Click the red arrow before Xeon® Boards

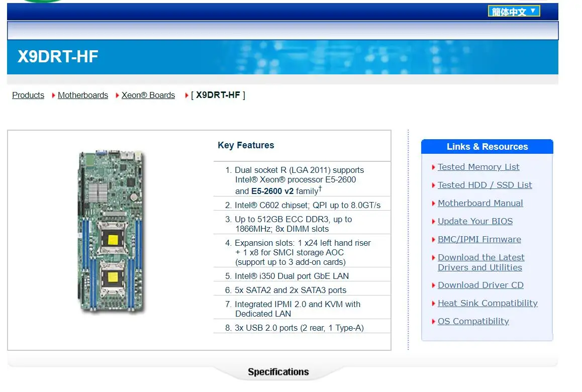[117, 95]
